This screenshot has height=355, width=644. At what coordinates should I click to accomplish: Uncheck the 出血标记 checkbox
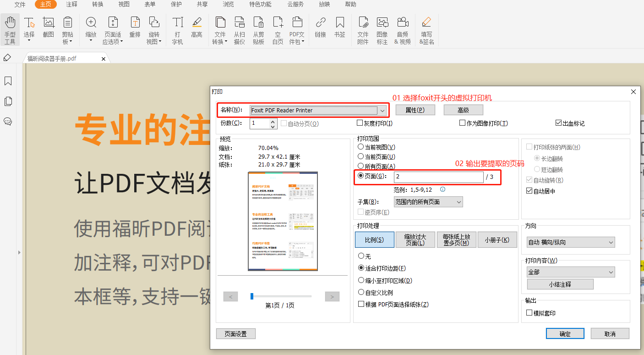click(558, 122)
